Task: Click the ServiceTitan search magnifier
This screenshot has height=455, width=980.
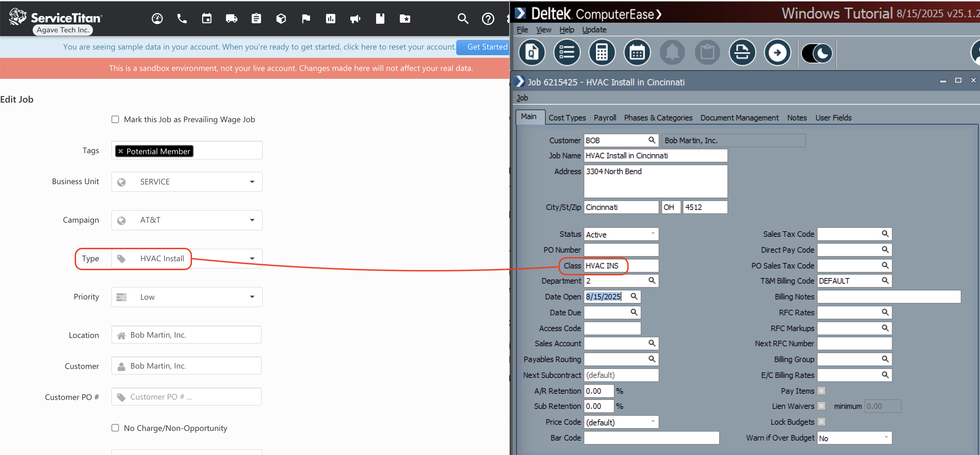Action: (462, 18)
